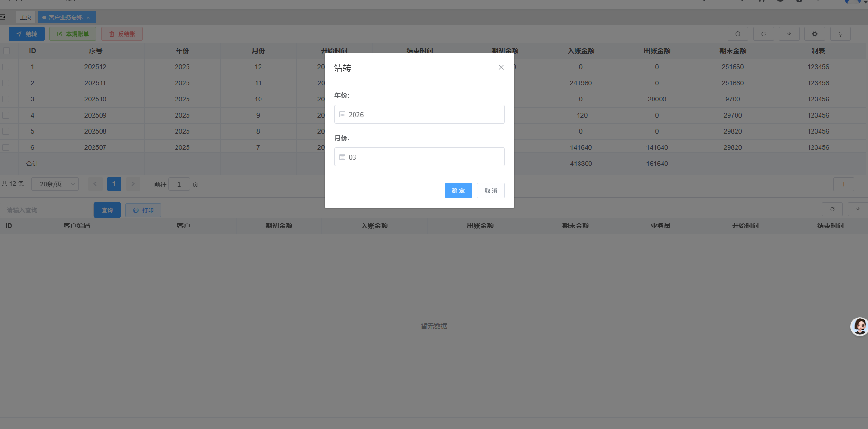The height and width of the screenshot is (429, 868).
Task: Select the 客户业务总账 tab
Action: [x=65, y=18]
